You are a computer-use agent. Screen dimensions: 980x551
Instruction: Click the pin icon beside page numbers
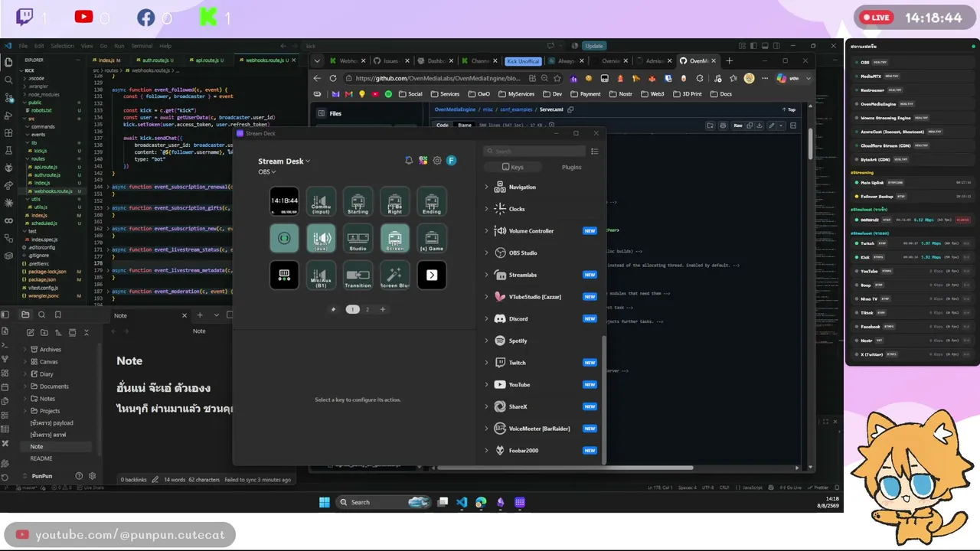[333, 309]
